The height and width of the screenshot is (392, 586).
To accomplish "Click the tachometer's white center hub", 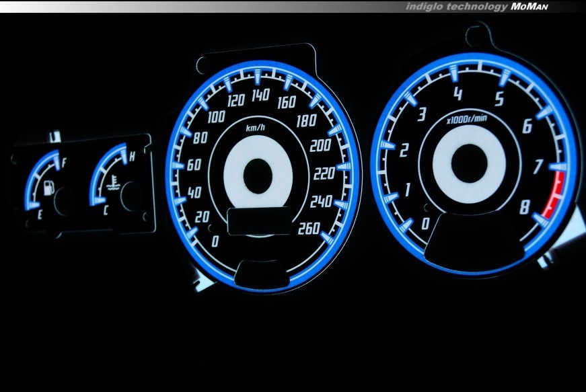I will tap(469, 164).
